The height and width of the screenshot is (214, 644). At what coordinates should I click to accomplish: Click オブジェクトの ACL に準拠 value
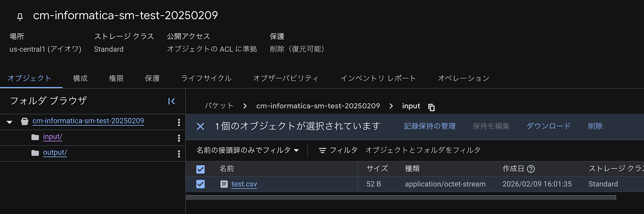(x=212, y=49)
